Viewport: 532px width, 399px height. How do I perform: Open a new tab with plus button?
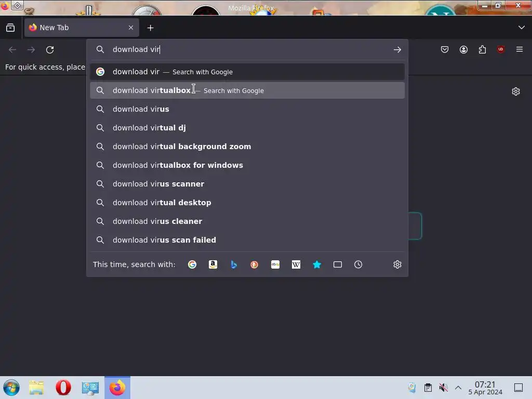[150, 28]
